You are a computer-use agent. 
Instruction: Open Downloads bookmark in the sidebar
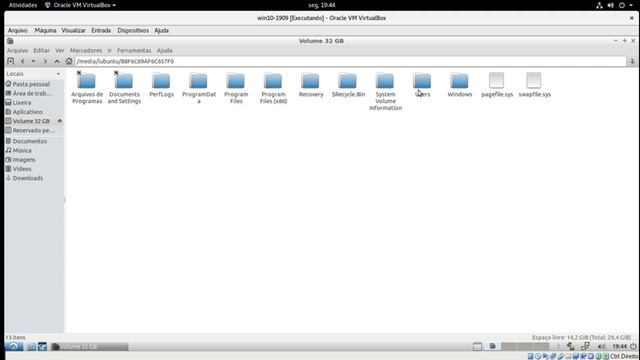click(27, 178)
